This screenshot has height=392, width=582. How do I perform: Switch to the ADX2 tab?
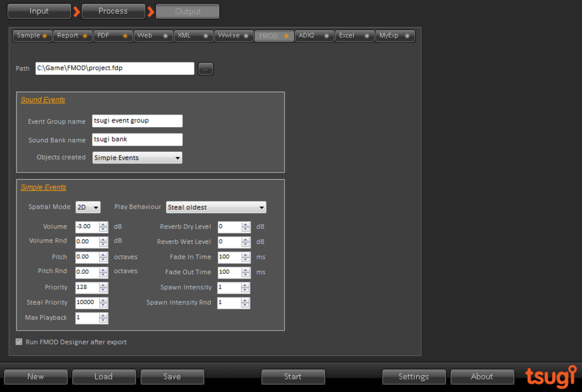[x=314, y=36]
